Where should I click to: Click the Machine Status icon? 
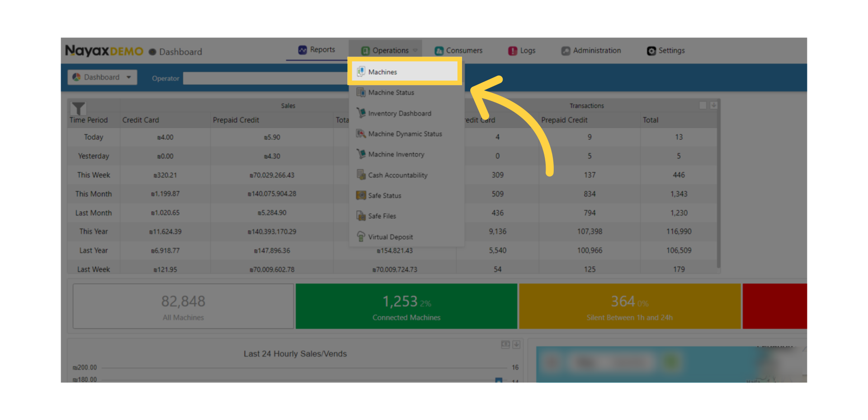pyautogui.click(x=361, y=92)
